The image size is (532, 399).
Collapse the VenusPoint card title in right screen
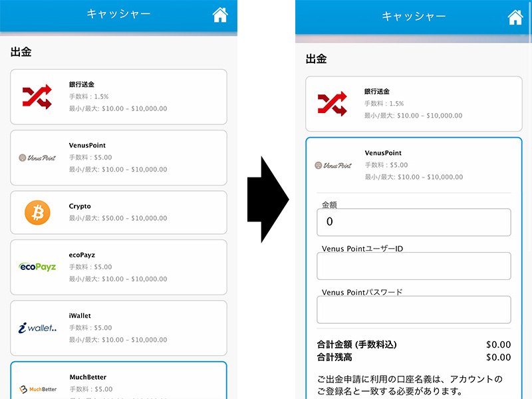383,153
